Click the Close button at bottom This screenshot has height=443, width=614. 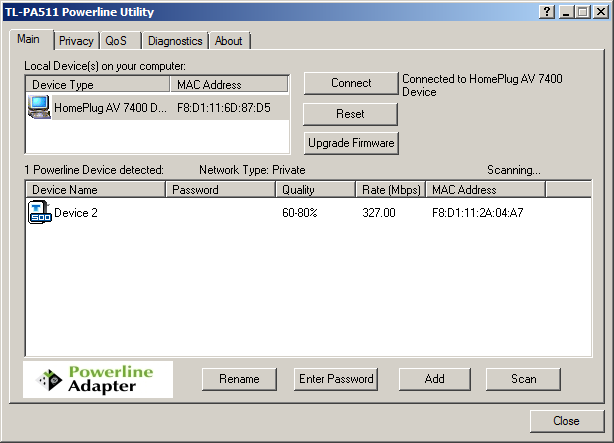(567, 421)
